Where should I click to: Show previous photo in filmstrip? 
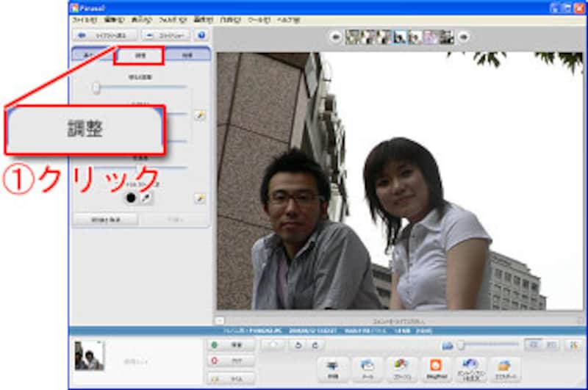pos(336,37)
